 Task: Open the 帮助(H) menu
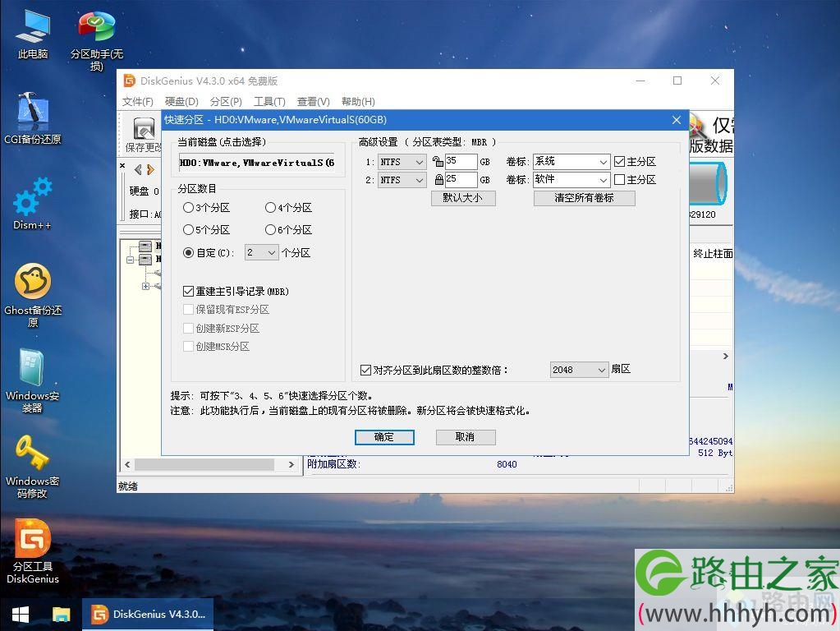(358, 101)
